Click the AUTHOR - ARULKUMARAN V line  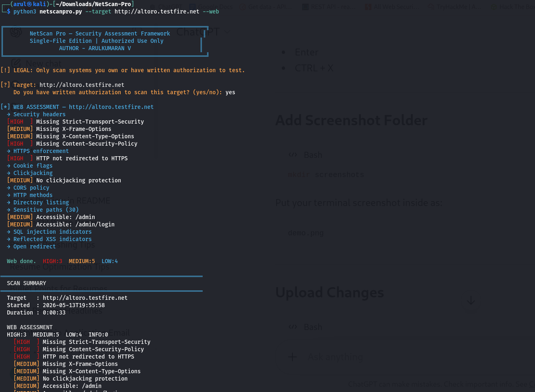click(95, 48)
